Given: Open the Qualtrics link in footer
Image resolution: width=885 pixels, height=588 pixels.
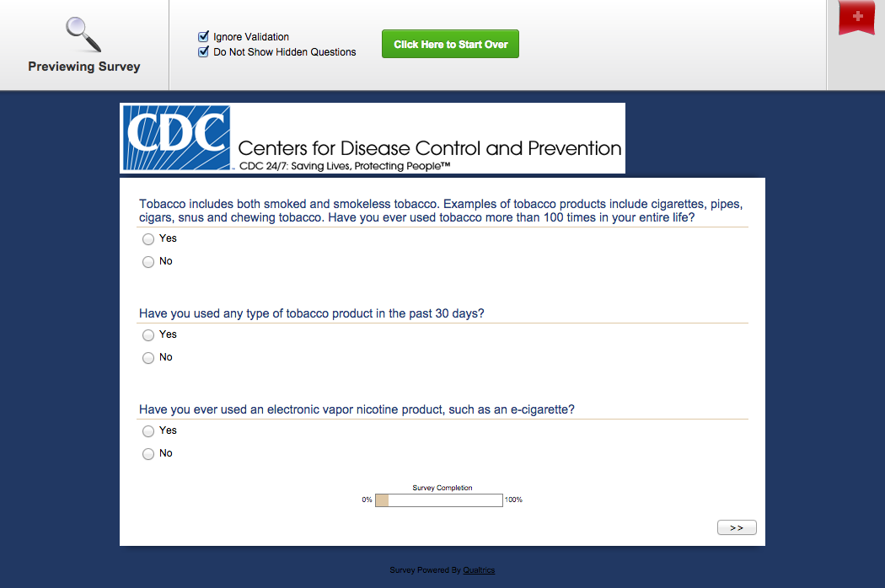Looking at the screenshot, I should tap(479, 570).
